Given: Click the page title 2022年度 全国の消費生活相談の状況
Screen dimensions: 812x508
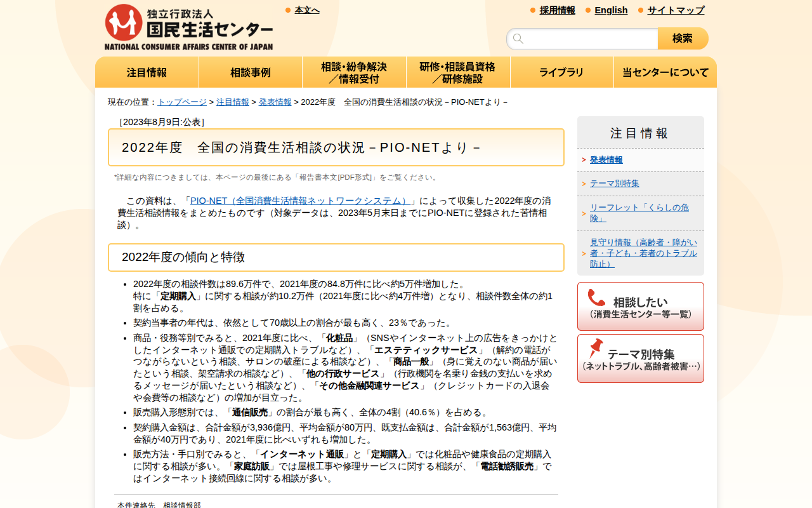Looking at the screenshot, I should pos(336,147).
